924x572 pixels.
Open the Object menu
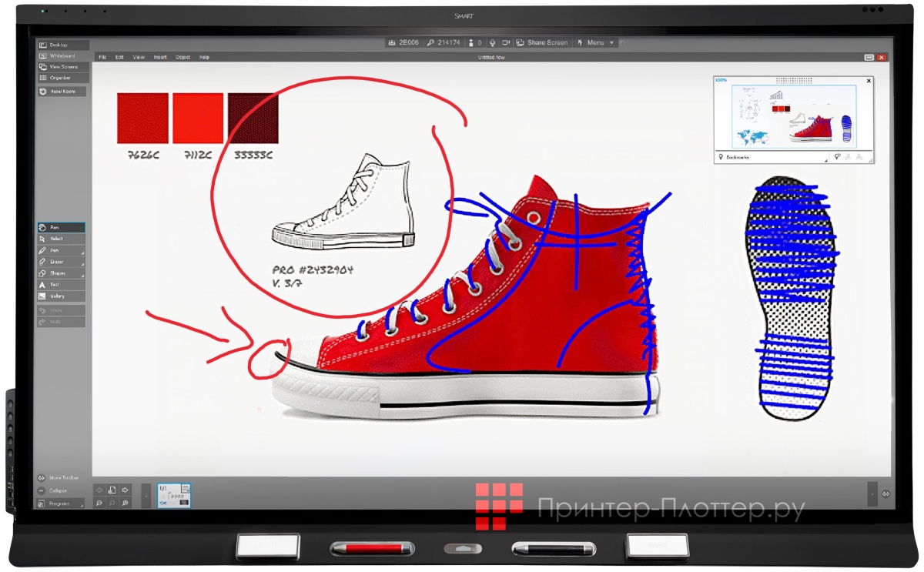[182, 57]
